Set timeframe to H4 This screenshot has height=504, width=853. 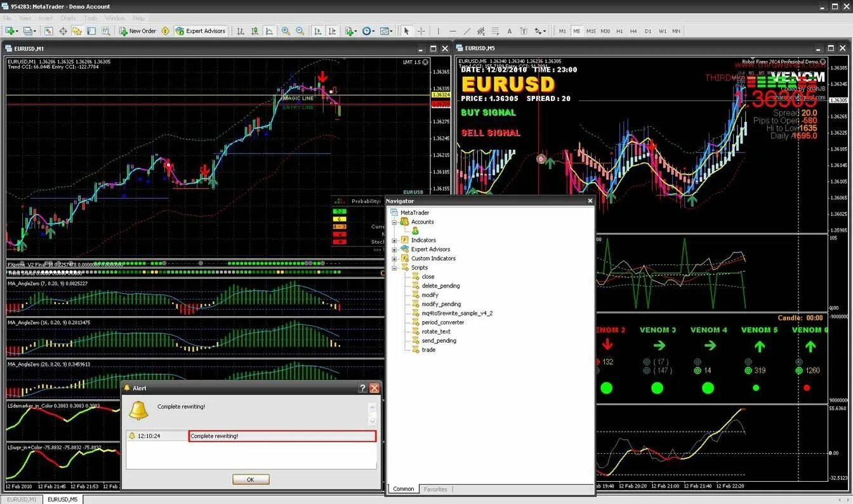[633, 31]
